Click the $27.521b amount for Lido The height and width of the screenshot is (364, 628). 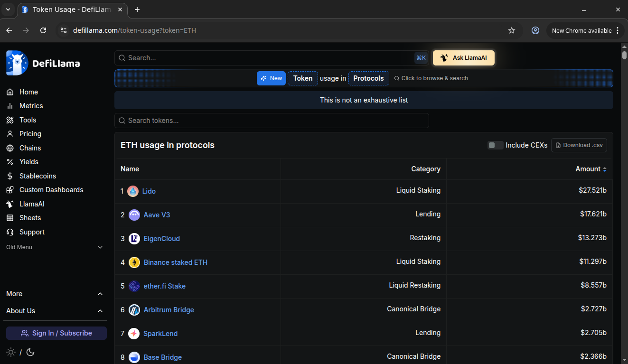tap(592, 190)
